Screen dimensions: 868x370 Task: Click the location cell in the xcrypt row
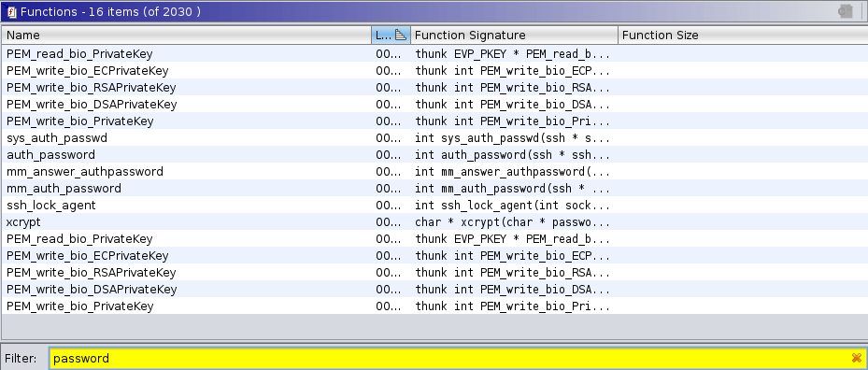tap(390, 222)
